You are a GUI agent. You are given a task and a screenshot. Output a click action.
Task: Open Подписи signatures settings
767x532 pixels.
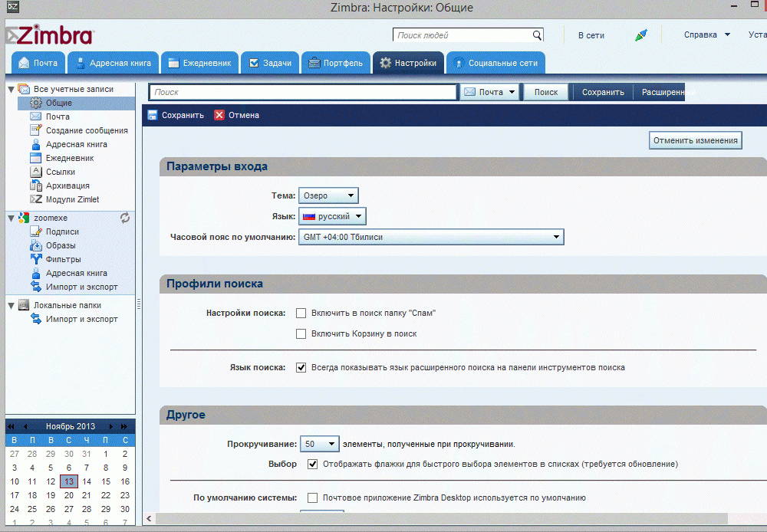tap(61, 232)
